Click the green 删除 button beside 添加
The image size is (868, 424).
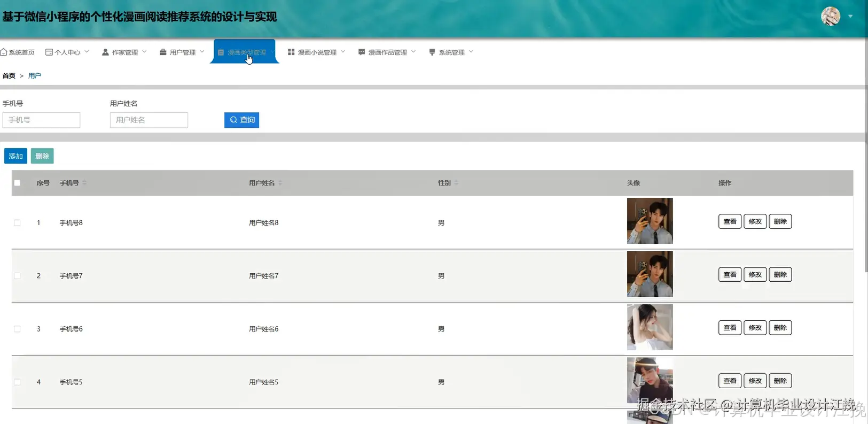pyautogui.click(x=42, y=156)
